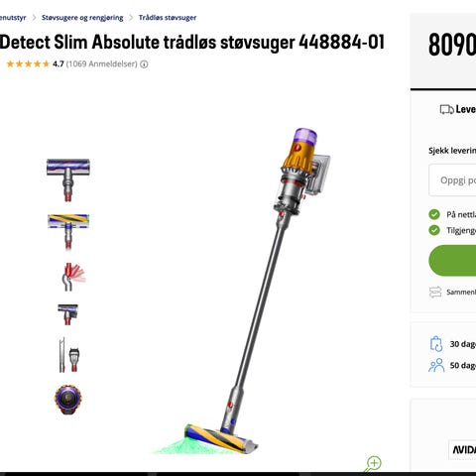The width and height of the screenshot is (476, 476).
Task: Click the green checkmark beside Tilgjengelig
Action: 434,230
